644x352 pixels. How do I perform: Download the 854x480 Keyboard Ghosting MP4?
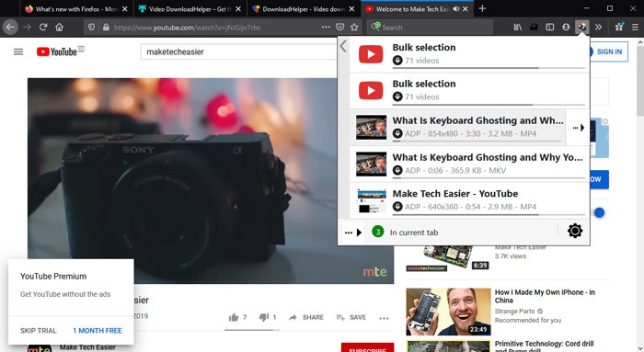pyautogui.click(x=397, y=134)
